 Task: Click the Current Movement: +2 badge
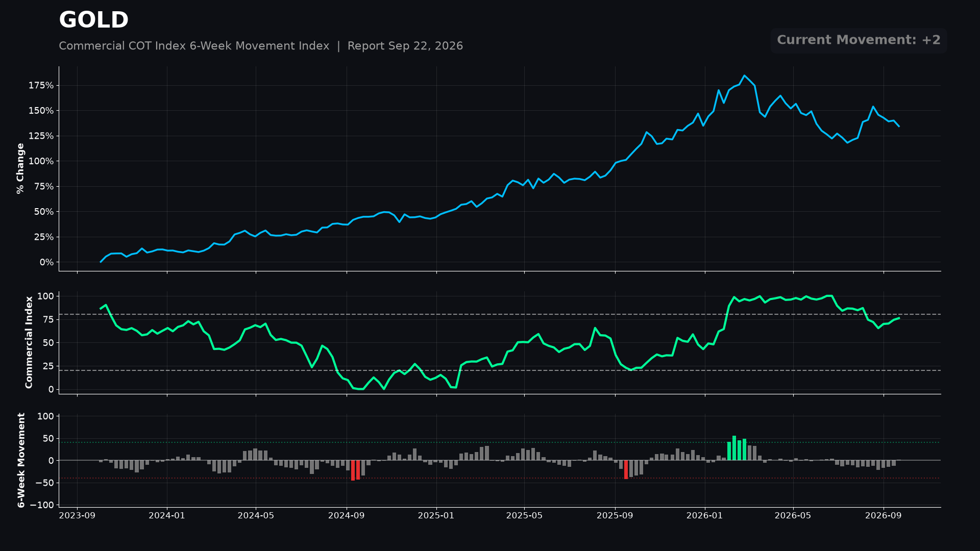click(859, 40)
